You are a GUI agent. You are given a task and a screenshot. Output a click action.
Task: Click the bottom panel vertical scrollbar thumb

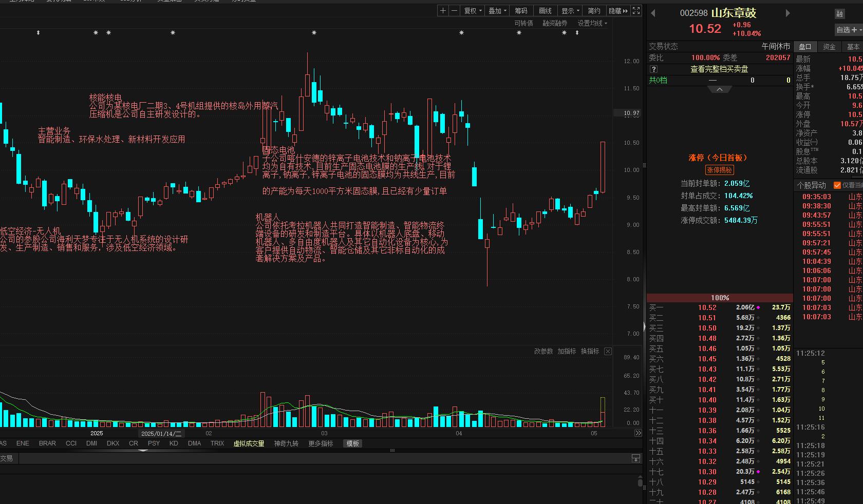pos(640,482)
